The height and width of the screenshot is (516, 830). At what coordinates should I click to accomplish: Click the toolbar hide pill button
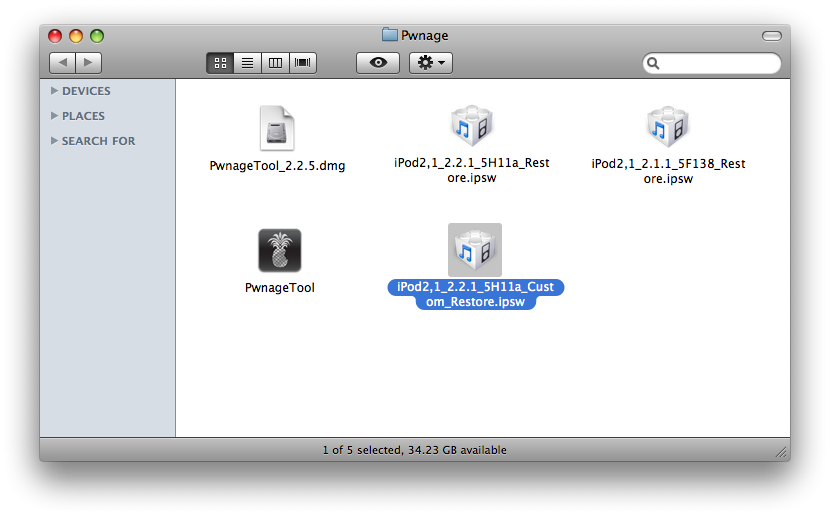point(771,36)
